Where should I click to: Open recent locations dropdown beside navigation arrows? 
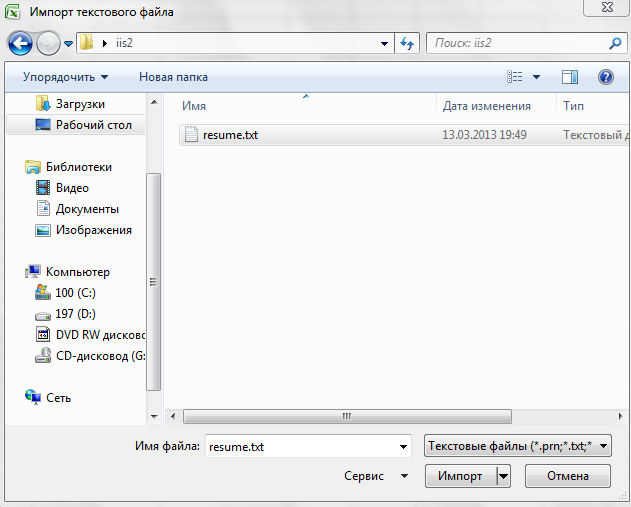(x=68, y=43)
